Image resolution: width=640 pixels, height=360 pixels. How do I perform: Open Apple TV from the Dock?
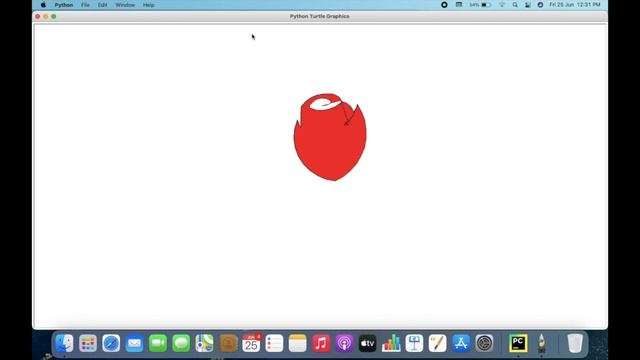tap(367, 343)
